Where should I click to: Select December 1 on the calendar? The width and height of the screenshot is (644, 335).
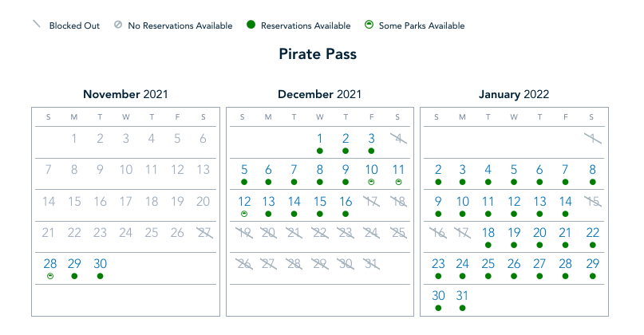click(x=319, y=138)
